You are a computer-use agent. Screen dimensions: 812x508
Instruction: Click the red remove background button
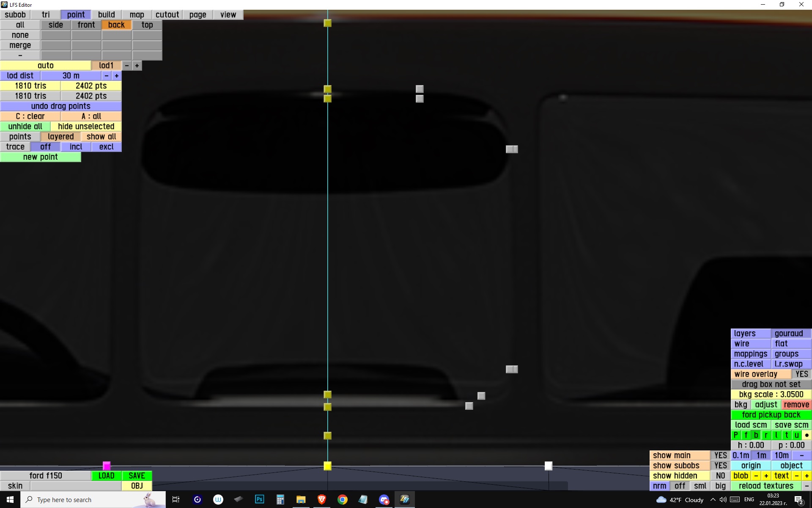(796, 405)
